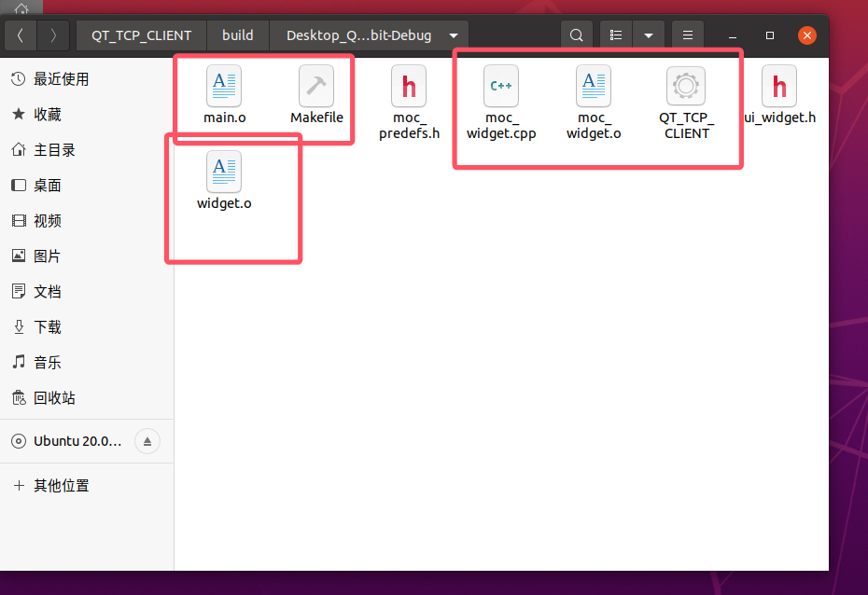Viewport: 868px width, 595px height.
Task: Select the ui_widget.h header file icon
Action: tap(779, 86)
